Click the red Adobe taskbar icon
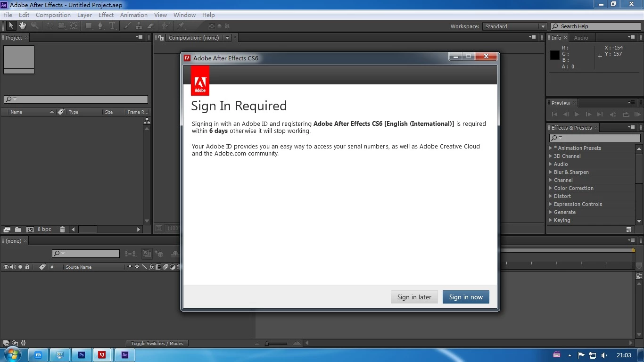The image size is (644, 362). click(x=102, y=355)
